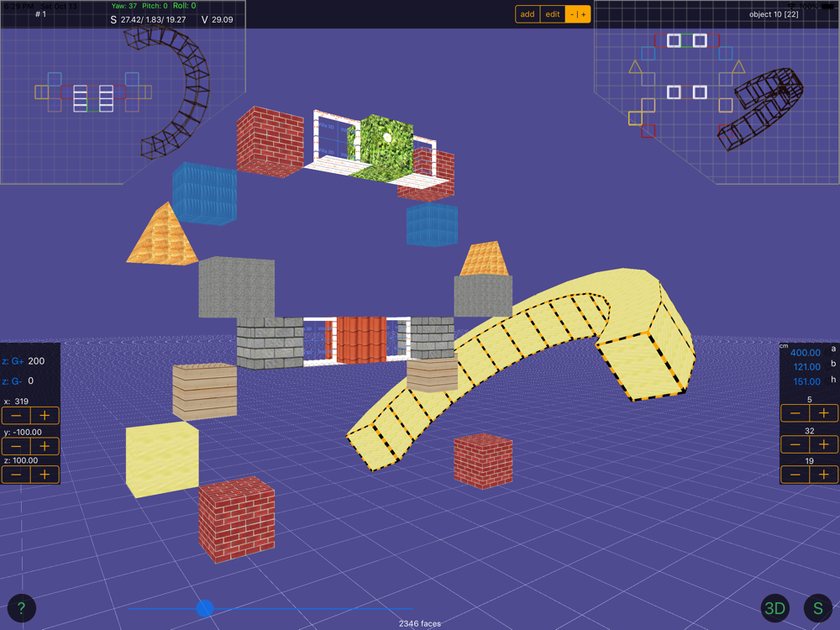Screen dimensions: 840x630
Task: Decrease y value -100.00 with minus
Action: 16,446
